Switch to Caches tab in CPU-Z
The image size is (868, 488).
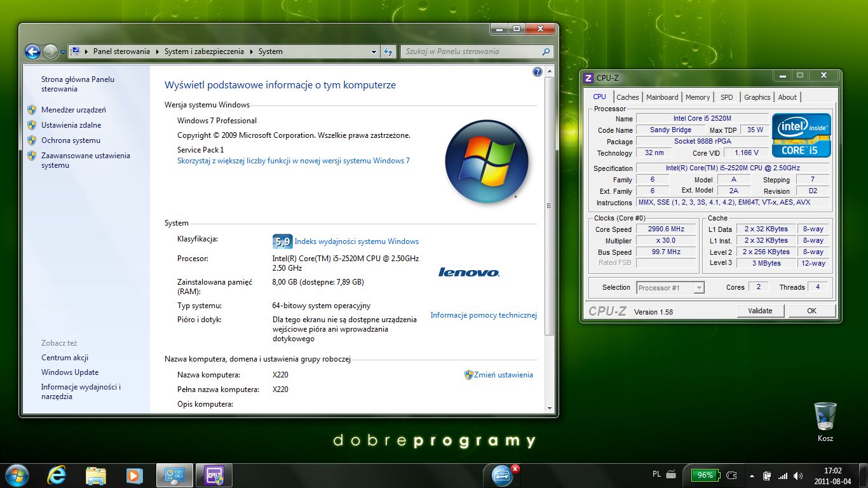pos(628,97)
